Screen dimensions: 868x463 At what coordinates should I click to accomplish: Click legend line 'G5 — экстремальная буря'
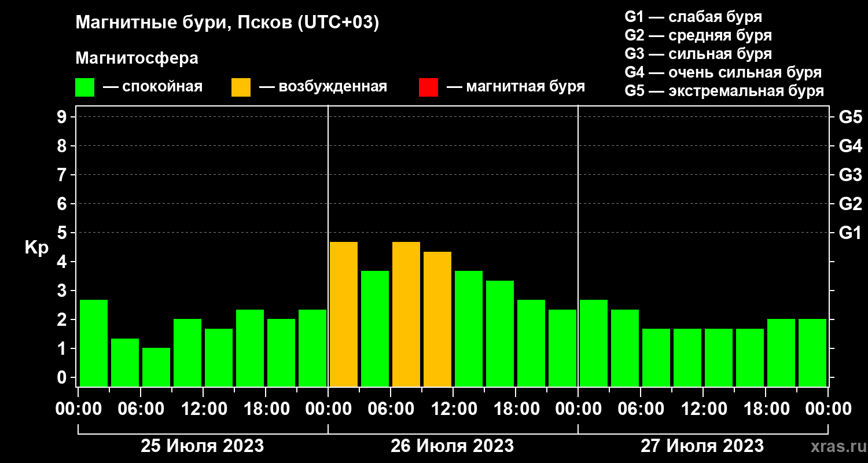[x=724, y=91]
